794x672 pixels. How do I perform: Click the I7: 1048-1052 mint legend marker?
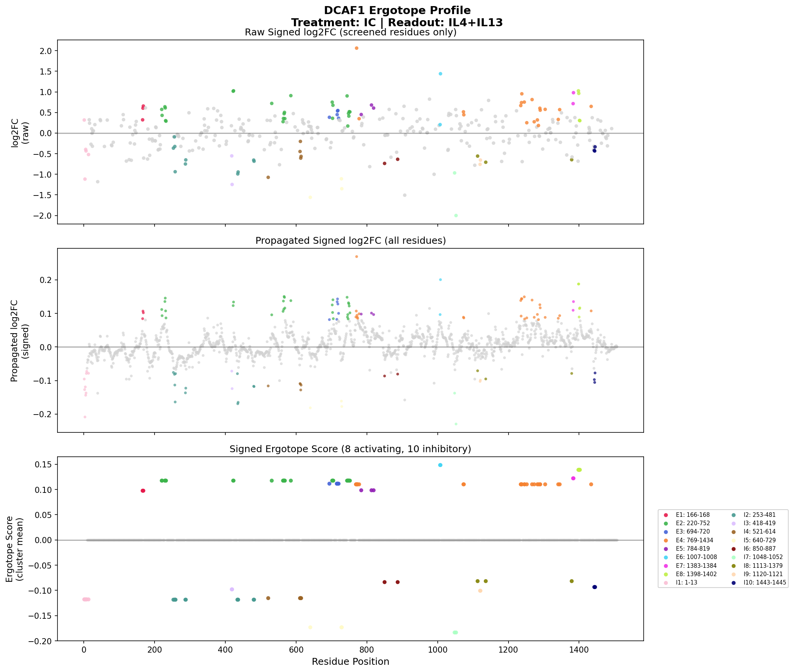[734, 557]
